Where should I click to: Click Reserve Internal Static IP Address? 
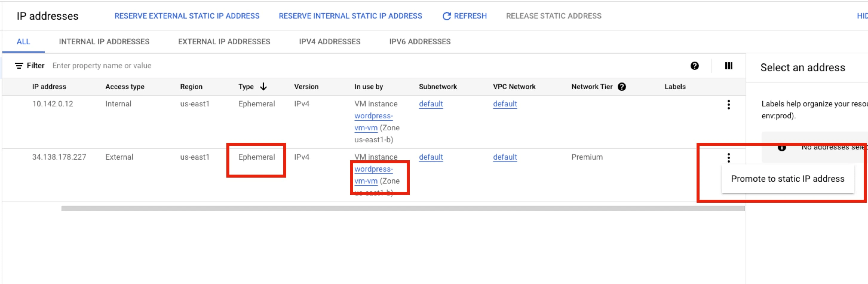350,16
